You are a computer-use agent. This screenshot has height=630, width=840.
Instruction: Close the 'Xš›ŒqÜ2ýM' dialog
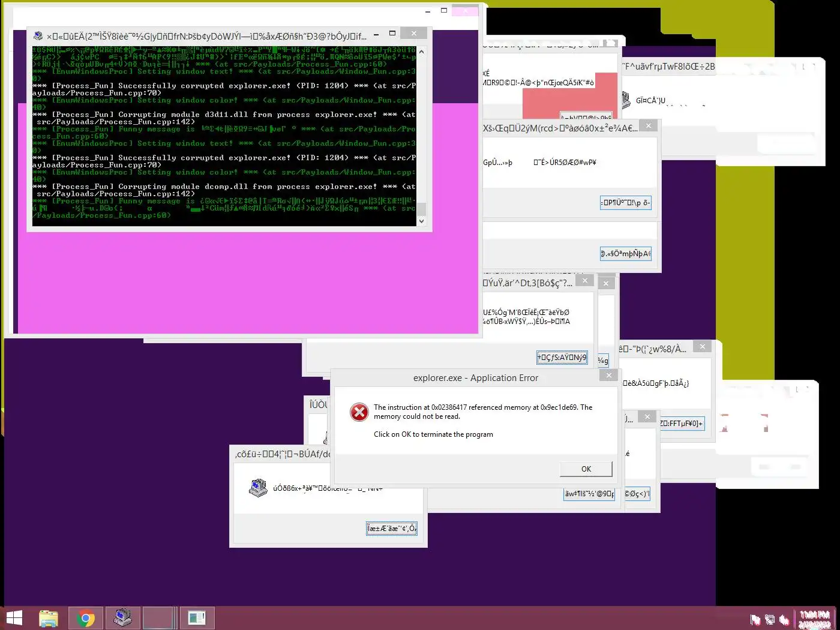pyautogui.click(x=648, y=125)
